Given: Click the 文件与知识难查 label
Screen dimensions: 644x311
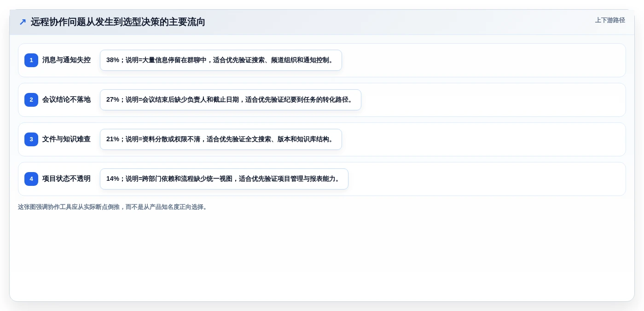Looking at the screenshot, I should tap(66, 139).
